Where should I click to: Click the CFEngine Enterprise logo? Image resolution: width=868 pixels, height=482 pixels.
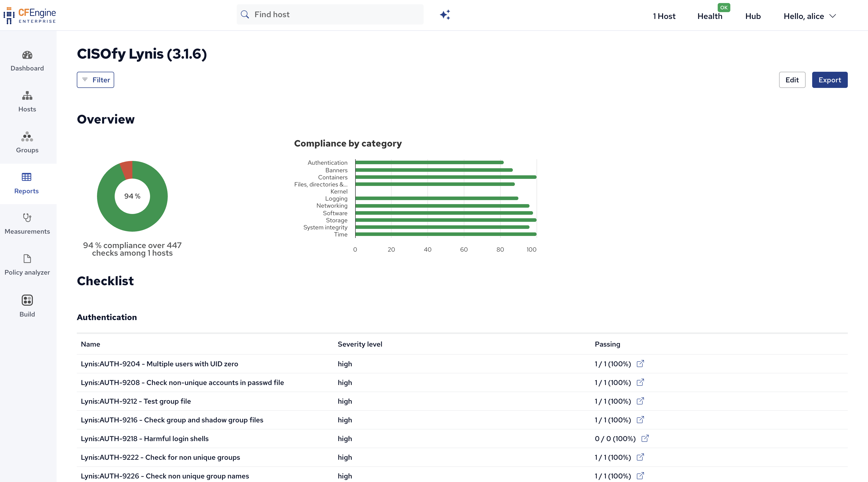click(30, 15)
